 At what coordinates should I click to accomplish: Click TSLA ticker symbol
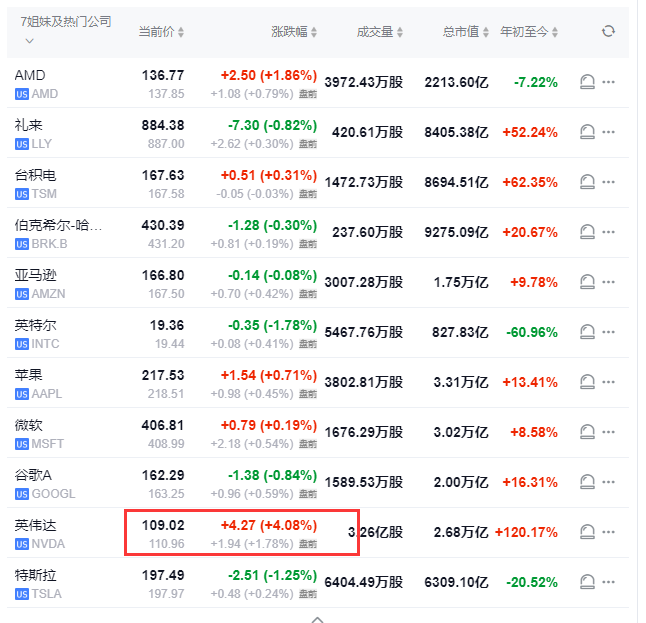(47, 594)
